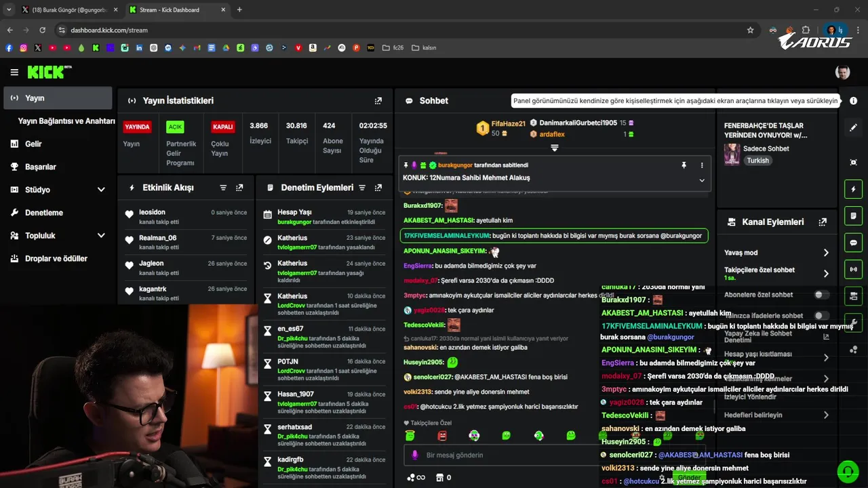This screenshot has height=488, width=868.
Task: Click the 3.866 İzleyici statistic
Action: (x=260, y=134)
